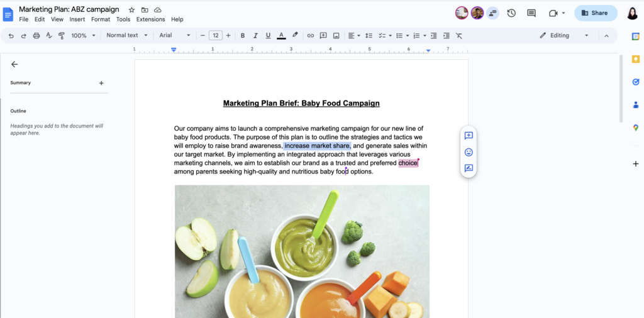Expand the Meet camera options arrow
This screenshot has width=644, height=318.
coord(563,13)
